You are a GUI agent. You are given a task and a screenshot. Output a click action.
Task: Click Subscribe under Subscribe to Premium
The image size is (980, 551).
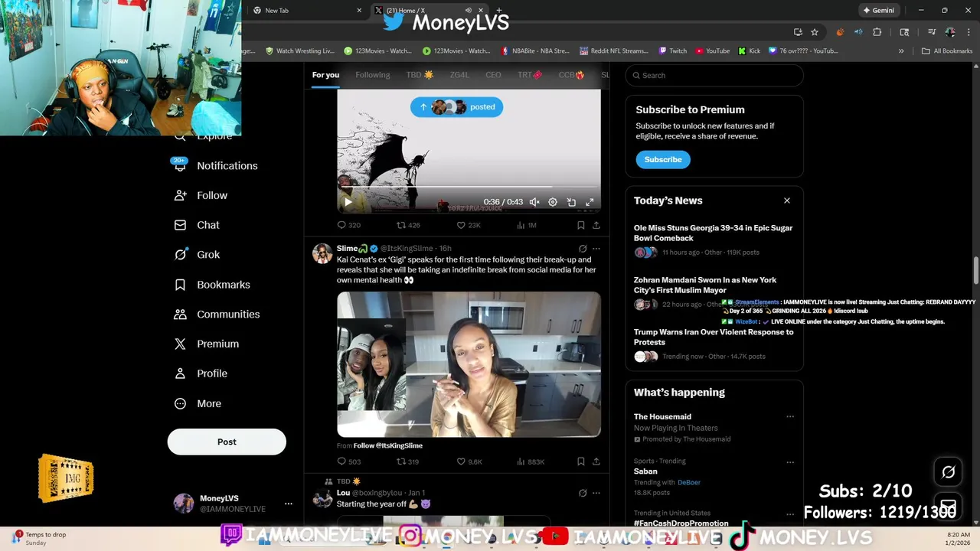663,159
